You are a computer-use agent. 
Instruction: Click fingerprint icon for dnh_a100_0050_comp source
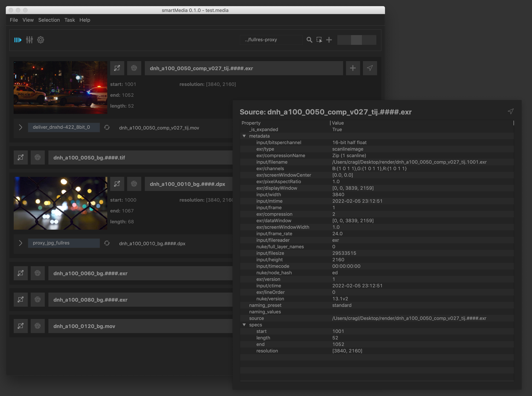(x=134, y=68)
